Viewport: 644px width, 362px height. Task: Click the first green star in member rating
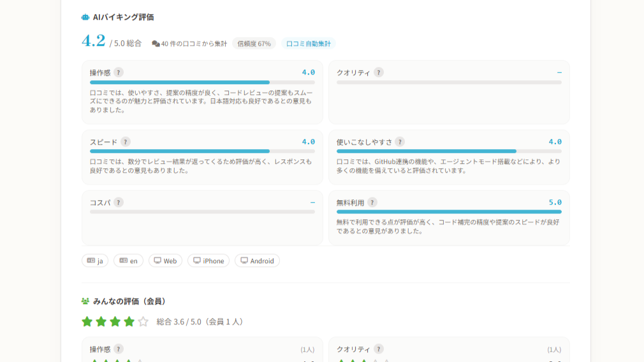pos(87,322)
